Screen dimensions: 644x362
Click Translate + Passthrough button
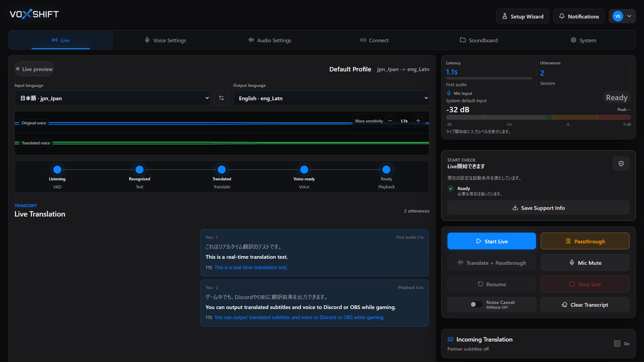click(492, 263)
